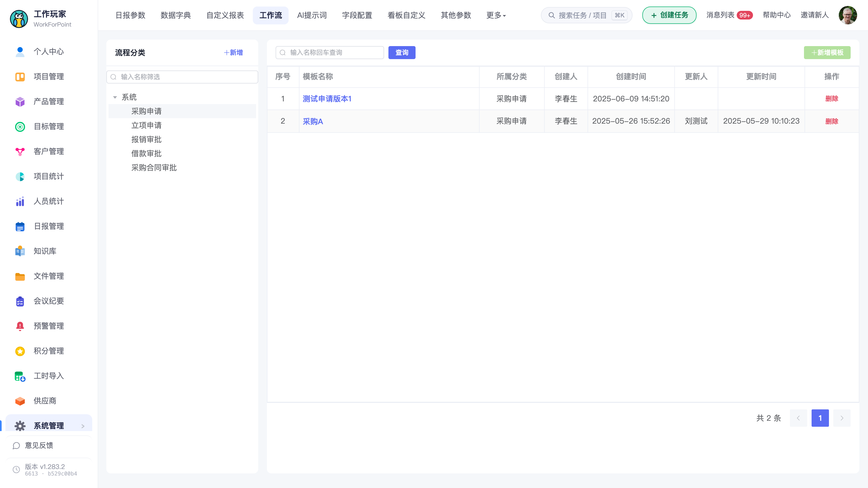The height and width of the screenshot is (488, 868).
Task: Switch to AI提示词 tab
Action: pos(312,15)
